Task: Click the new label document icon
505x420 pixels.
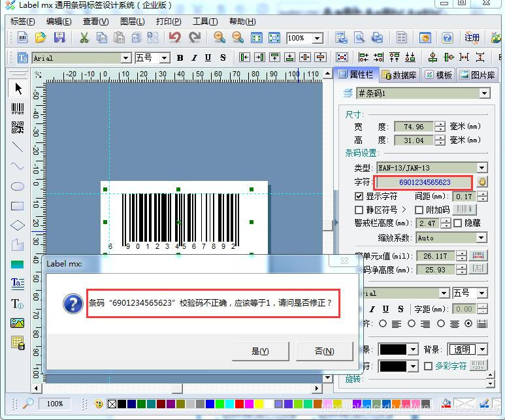Action: point(22,38)
